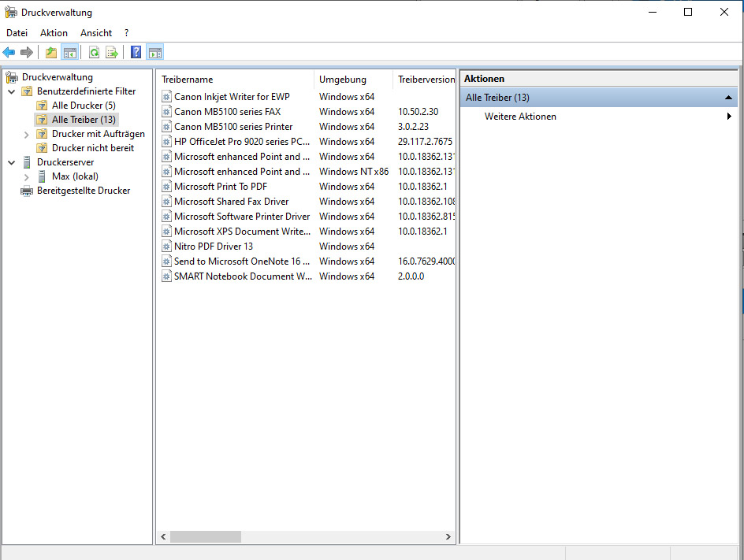Toggle the console tree pane toolbar icon
Image resolution: width=744 pixels, height=560 pixels.
click(69, 52)
